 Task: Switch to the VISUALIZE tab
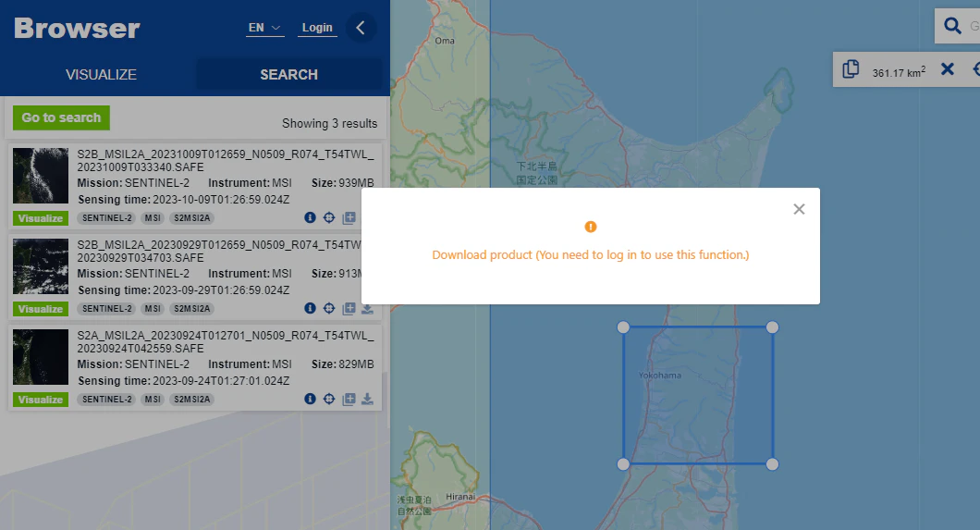point(102,74)
